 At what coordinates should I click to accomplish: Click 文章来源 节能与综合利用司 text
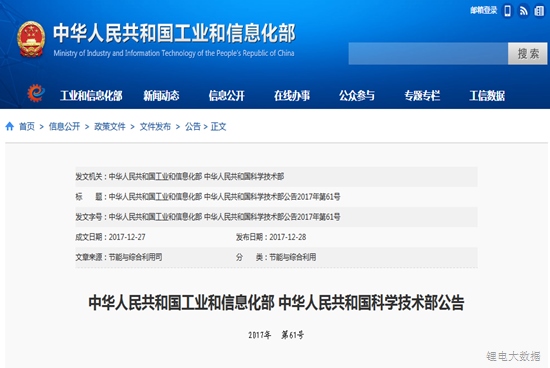pos(119,257)
